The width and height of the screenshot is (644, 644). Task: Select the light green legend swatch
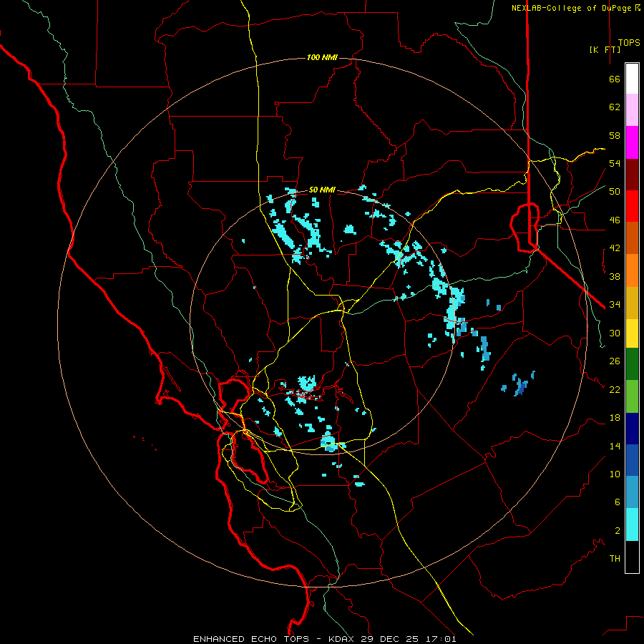pos(632,396)
